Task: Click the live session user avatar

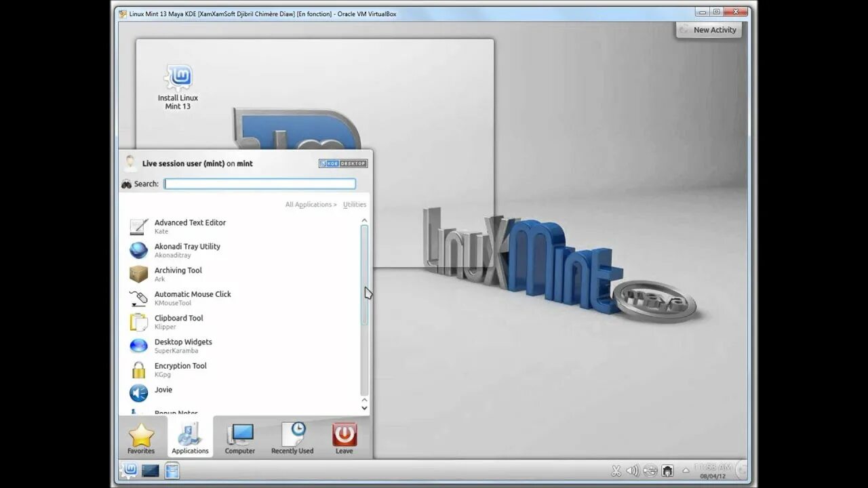Action: pyautogui.click(x=130, y=163)
